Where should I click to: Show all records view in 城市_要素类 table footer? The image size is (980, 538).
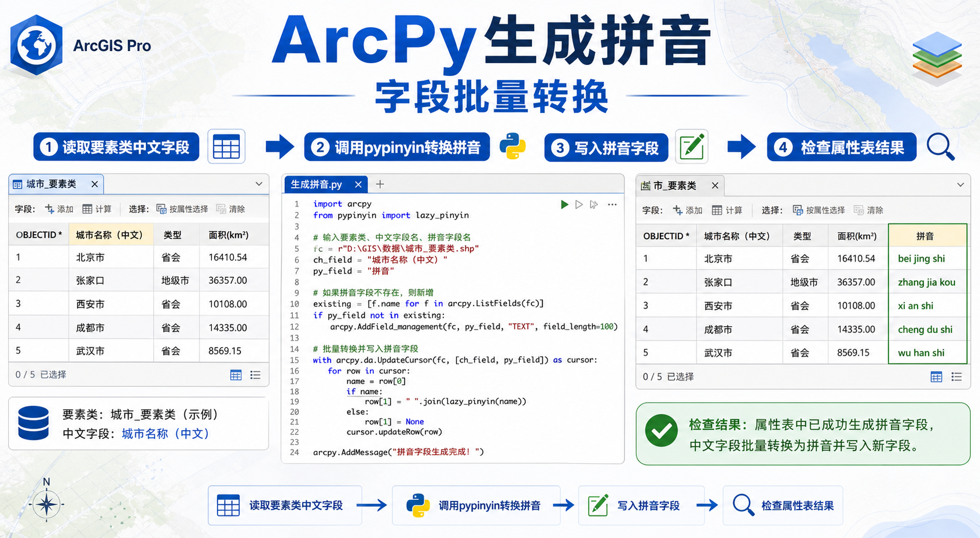click(x=236, y=375)
